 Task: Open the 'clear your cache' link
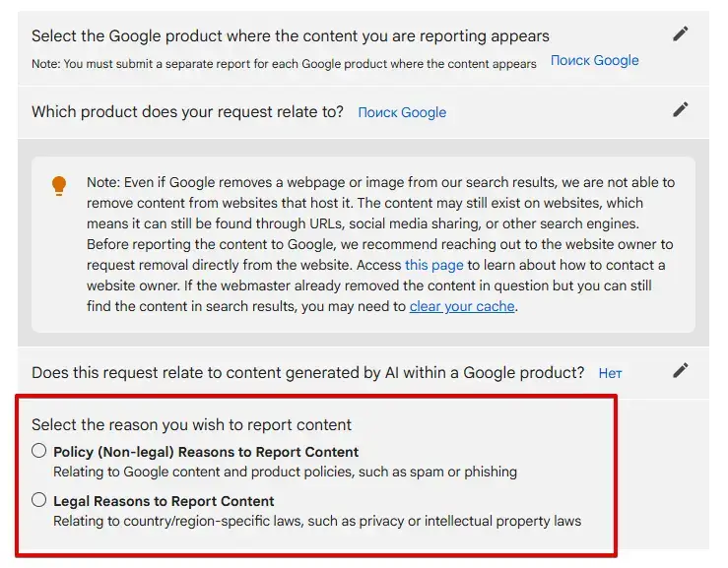click(462, 306)
